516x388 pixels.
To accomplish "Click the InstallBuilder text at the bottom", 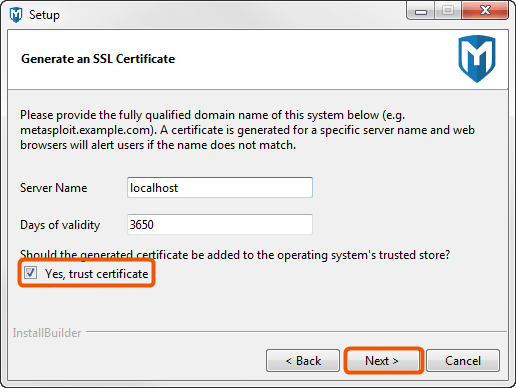I will tap(47, 333).
